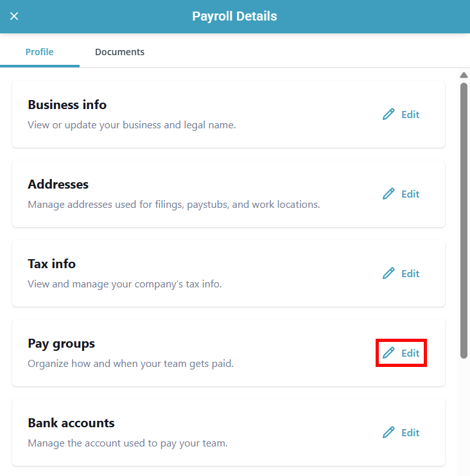The image size is (470, 476).
Task: Open Edit for Addresses
Action: [x=410, y=194]
